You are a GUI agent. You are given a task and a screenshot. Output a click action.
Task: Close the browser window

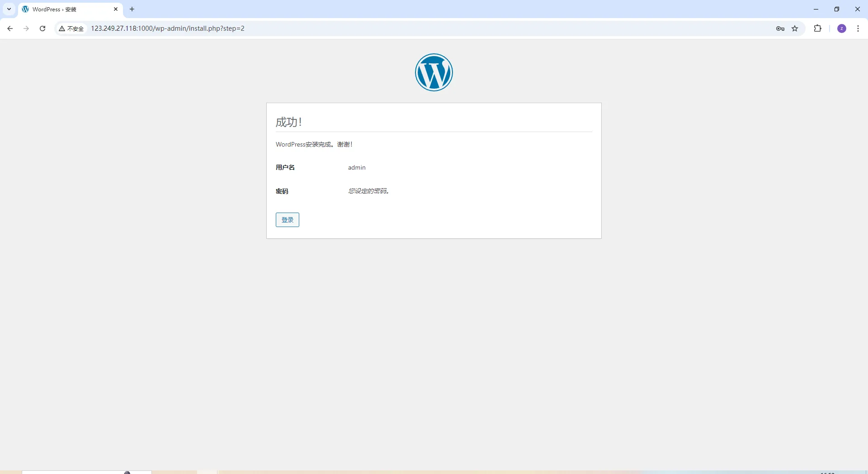pos(858,9)
